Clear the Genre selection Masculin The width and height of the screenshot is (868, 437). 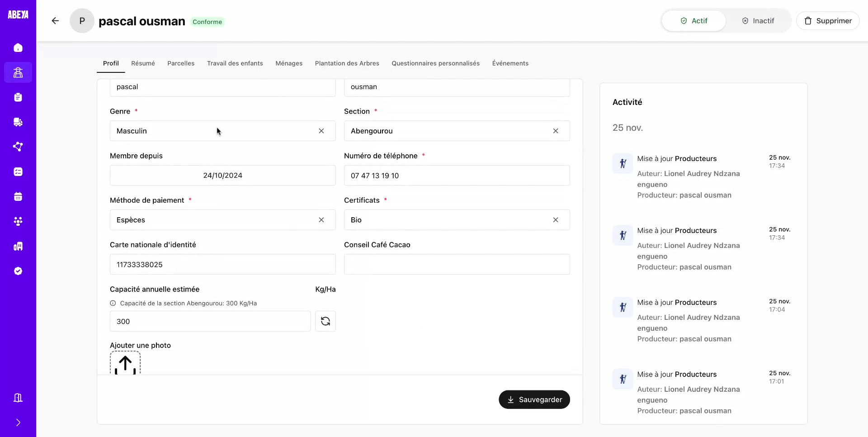tap(321, 131)
